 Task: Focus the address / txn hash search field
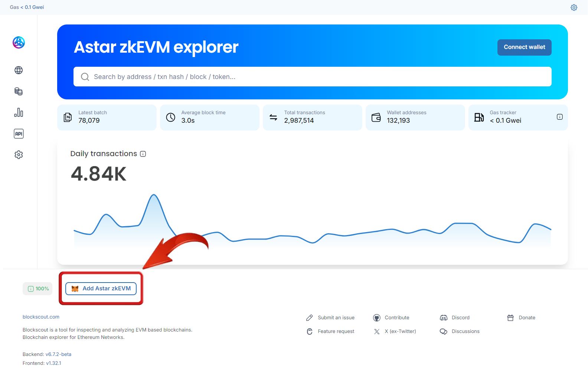point(312,77)
